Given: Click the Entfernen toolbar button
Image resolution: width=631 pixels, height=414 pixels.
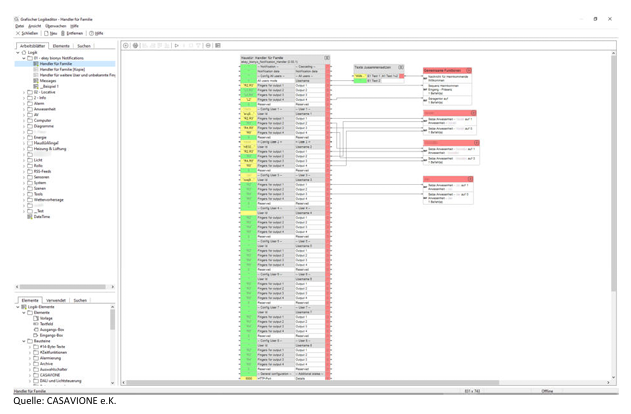Looking at the screenshot, I should pos(72,33).
